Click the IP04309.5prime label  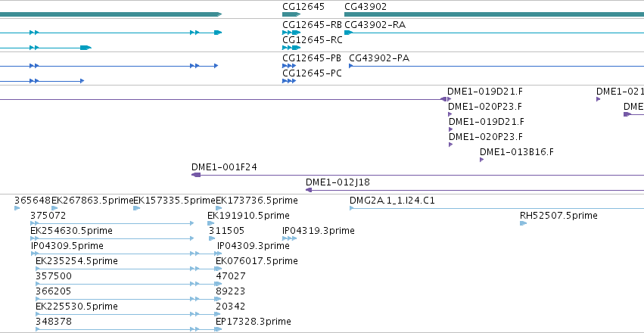pyautogui.click(x=67, y=246)
